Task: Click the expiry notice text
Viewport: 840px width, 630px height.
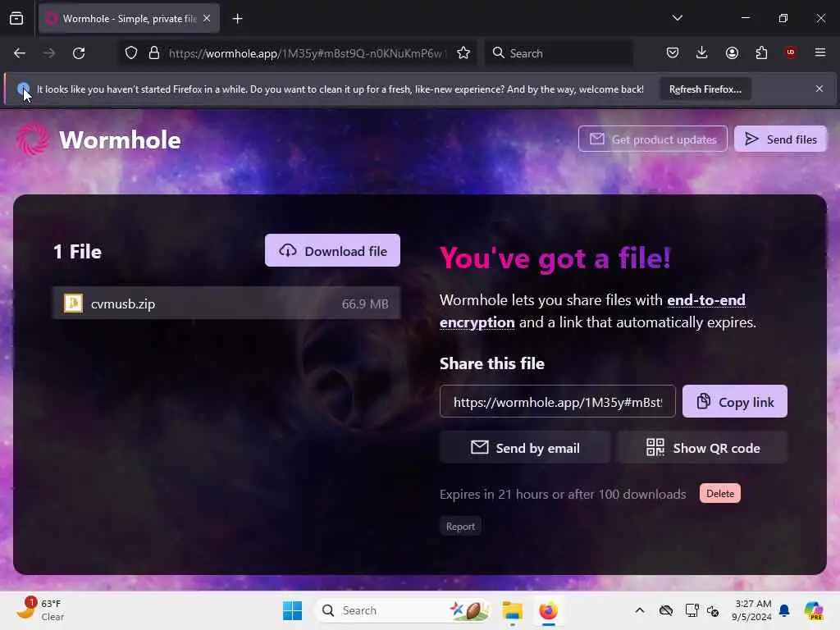Action: [x=563, y=494]
